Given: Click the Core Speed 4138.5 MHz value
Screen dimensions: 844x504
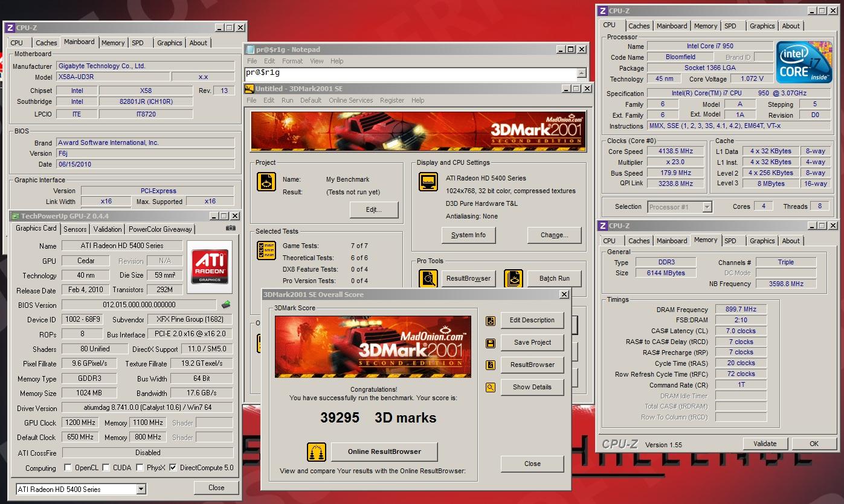Looking at the screenshot, I should coord(675,152).
